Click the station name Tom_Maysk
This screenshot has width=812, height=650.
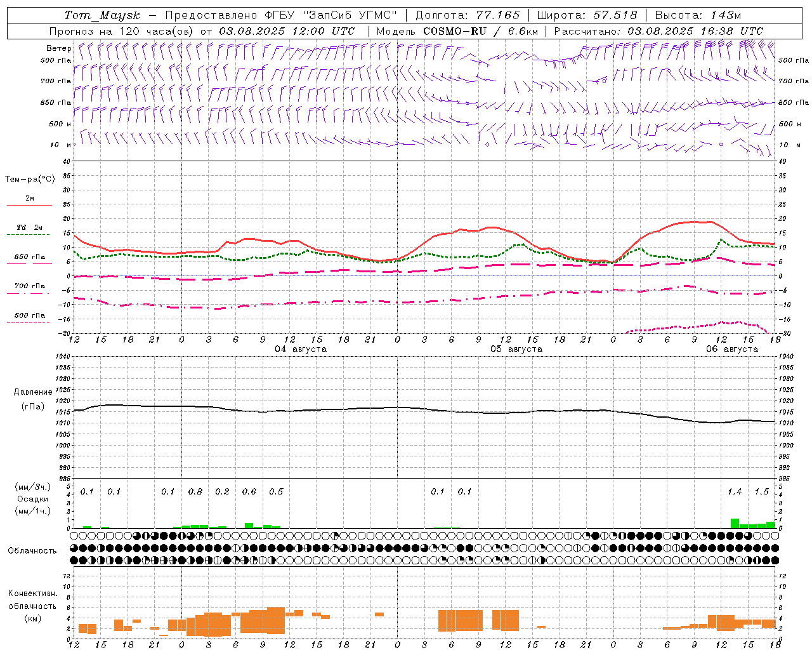(x=102, y=15)
